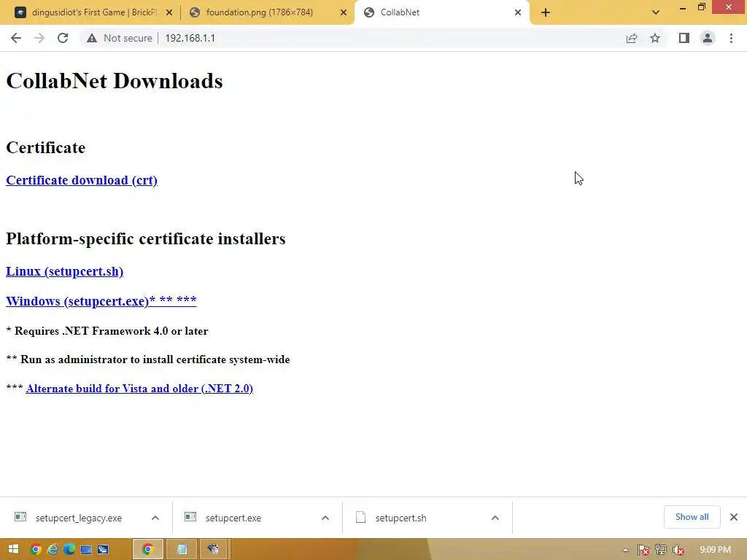Switch to the Notepad taskbar window
Image resolution: width=747 pixels, height=560 pixels.
click(182, 550)
